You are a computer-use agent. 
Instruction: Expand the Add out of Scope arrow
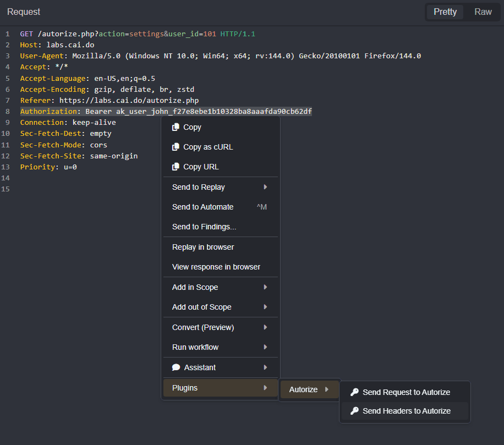265,307
